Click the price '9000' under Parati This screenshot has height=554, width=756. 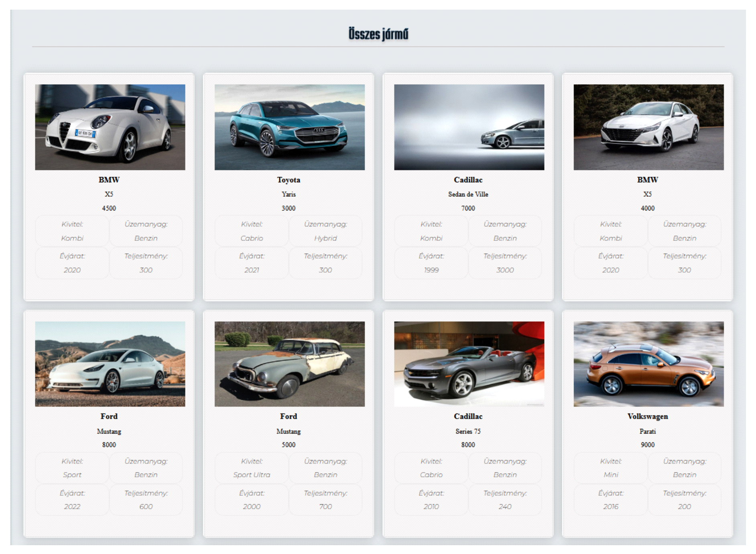tap(648, 445)
